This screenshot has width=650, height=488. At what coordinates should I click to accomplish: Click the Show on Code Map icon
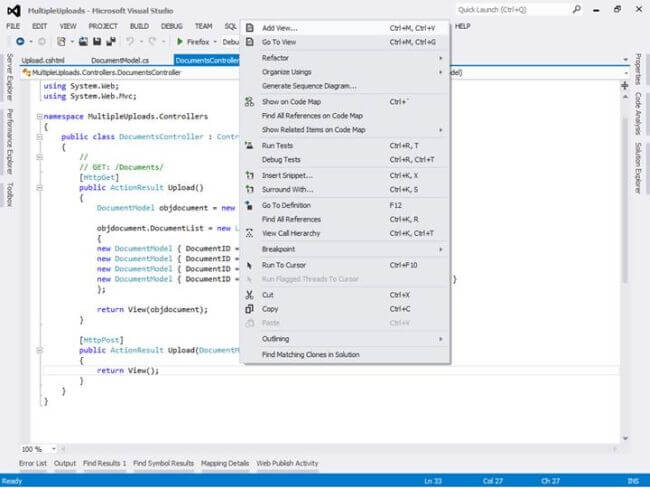249,102
